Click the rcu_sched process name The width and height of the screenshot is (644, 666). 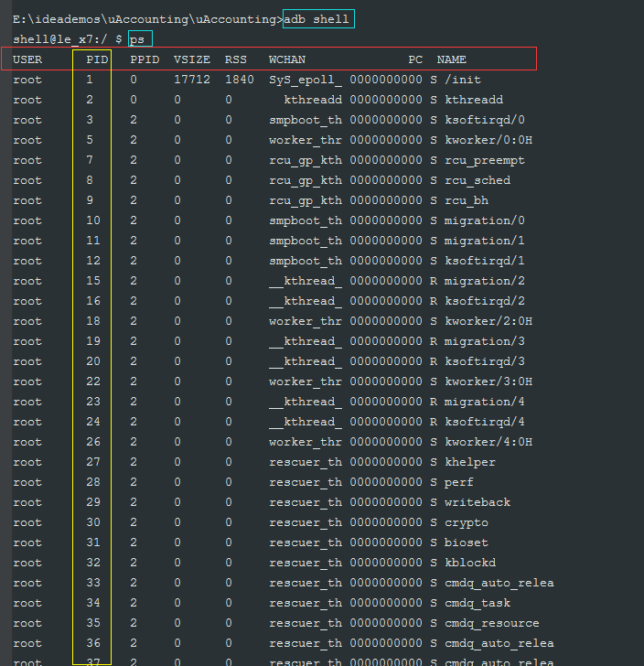tap(478, 180)
